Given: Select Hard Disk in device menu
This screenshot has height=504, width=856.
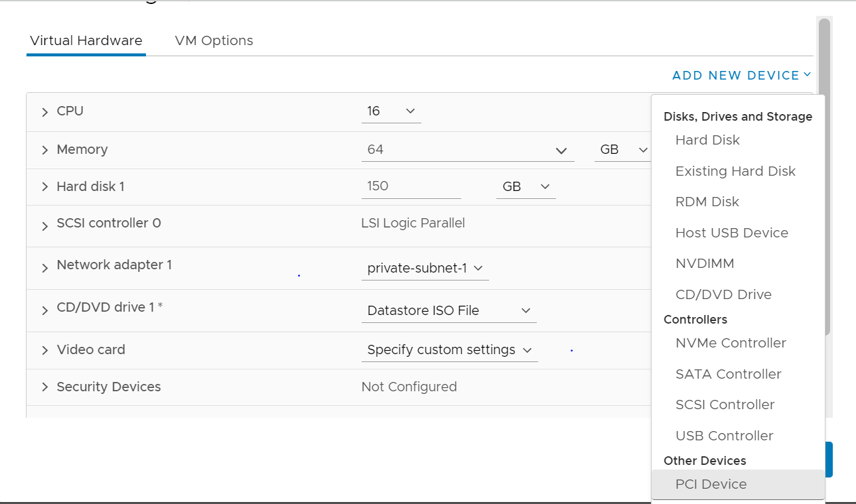Looking at the screenshot, I should pos(707,140).
